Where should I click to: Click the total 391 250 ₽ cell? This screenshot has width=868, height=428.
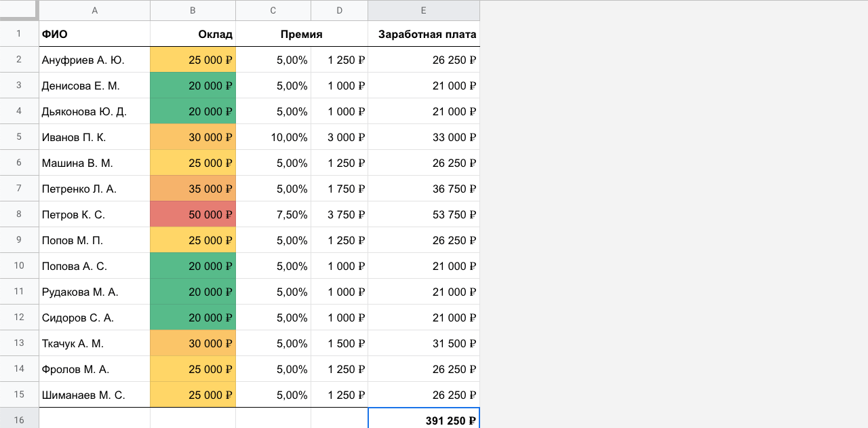(x=424, y=419)
